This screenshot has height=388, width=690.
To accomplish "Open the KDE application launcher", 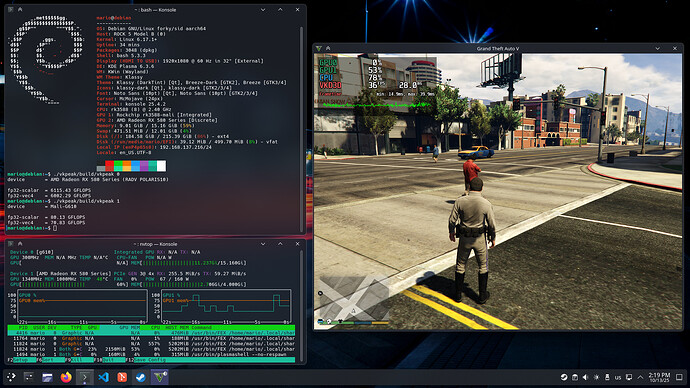I will pos(11,377).
